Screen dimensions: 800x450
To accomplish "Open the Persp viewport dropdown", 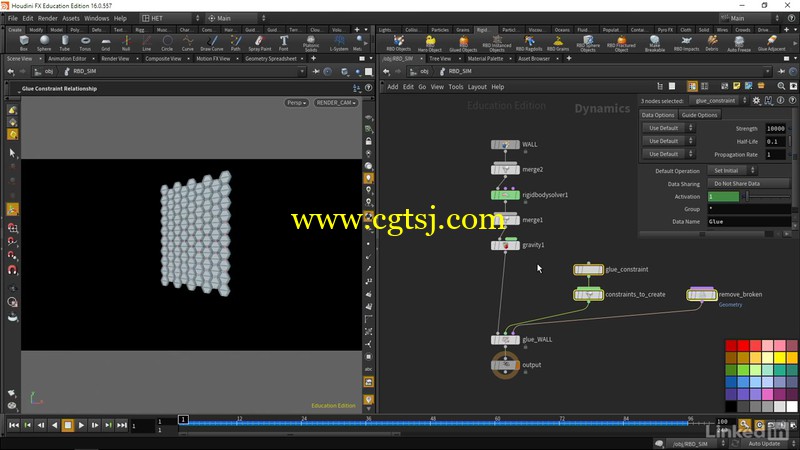I will pos(296,103).
